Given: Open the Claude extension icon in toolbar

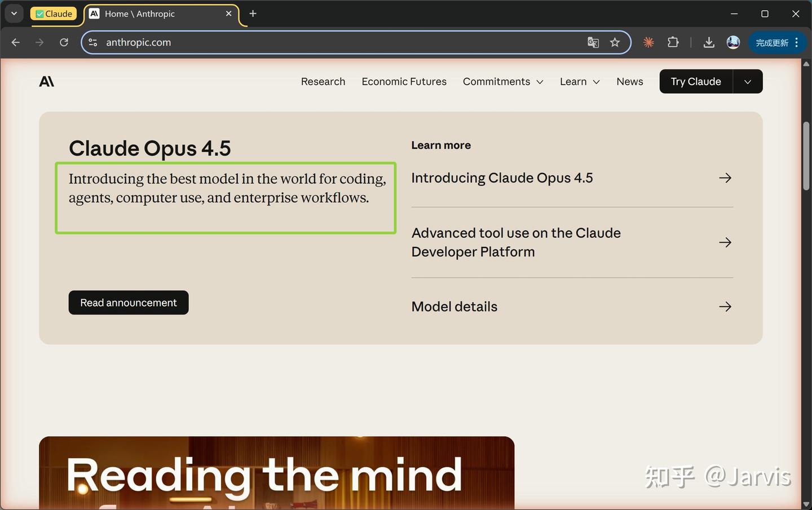Looking at the screenshot, I should point(648,42).
